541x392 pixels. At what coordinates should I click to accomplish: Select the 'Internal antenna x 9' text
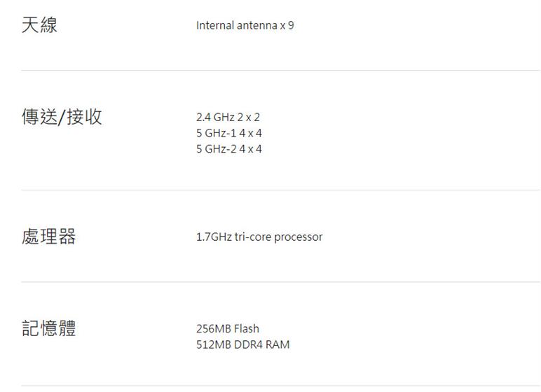pyautogui.click(x=245, y=26)
